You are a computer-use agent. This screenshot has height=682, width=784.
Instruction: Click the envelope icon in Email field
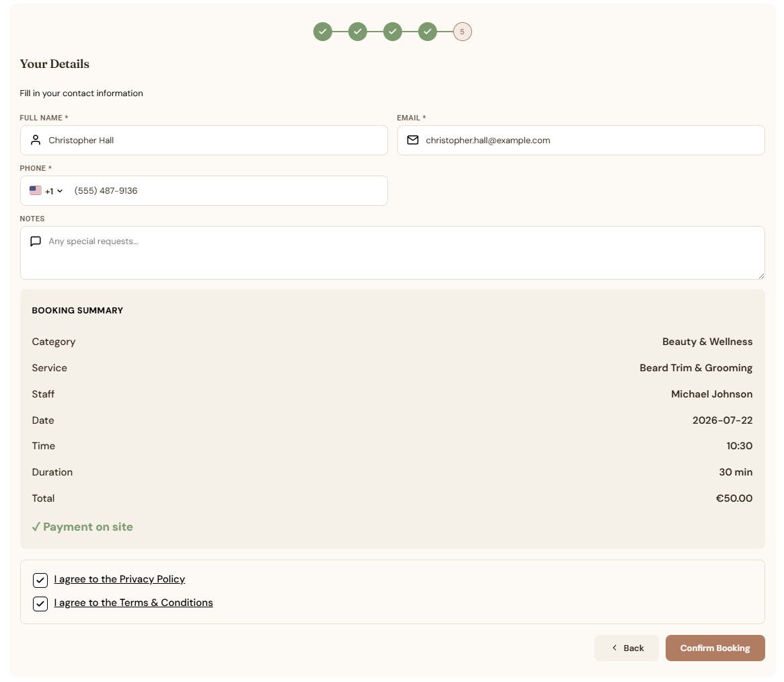tap(412, 140)
